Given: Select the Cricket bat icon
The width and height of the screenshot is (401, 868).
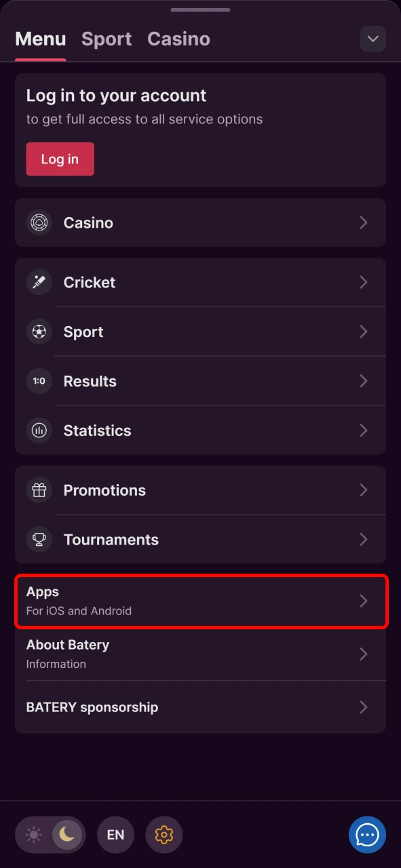Looking at the screenshot, I should [39, 282].
